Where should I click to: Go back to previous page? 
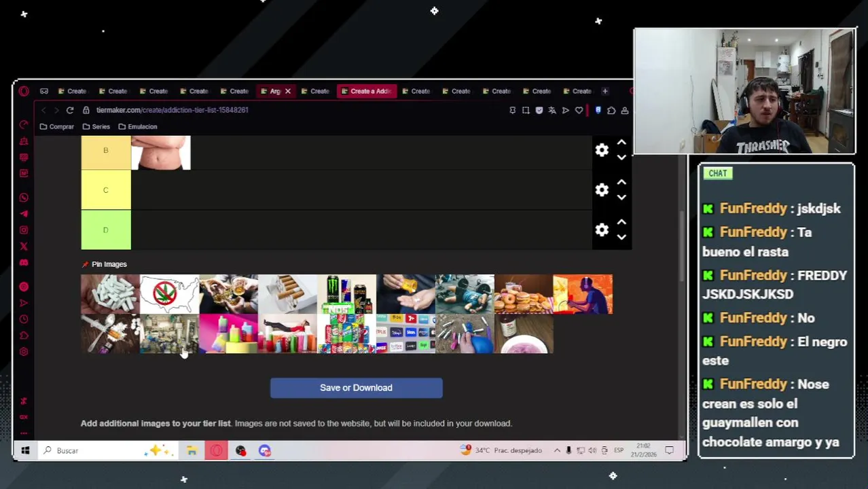pos(43,110)
